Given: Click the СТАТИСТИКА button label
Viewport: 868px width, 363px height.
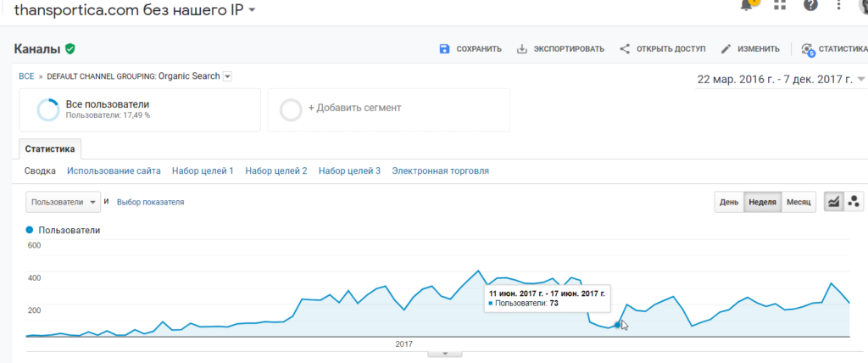Looking at the screenshot, I should click(843, 49).
